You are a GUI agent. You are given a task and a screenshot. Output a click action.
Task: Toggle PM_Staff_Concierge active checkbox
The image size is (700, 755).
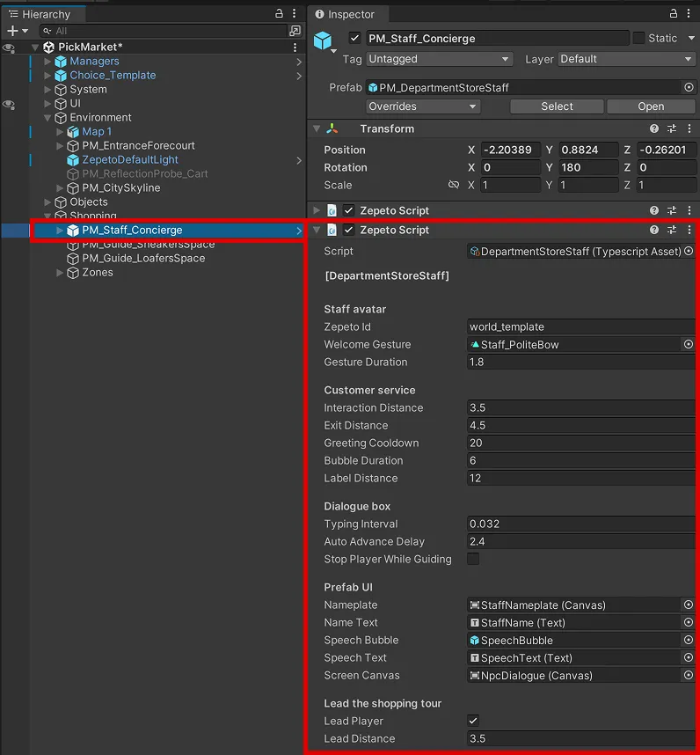coord(354,38)
